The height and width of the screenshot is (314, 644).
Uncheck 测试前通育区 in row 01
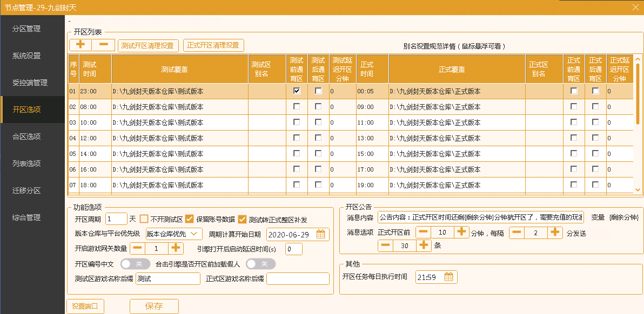(x=297, y=91)
